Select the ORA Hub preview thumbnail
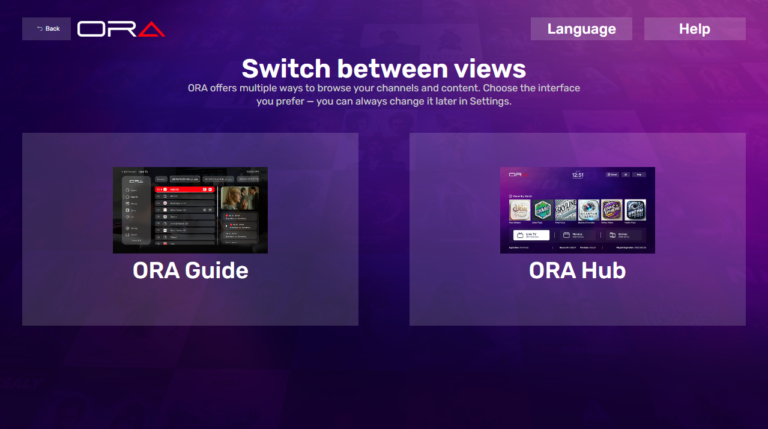This screenshot has height=429, width=768. [577, 210]
